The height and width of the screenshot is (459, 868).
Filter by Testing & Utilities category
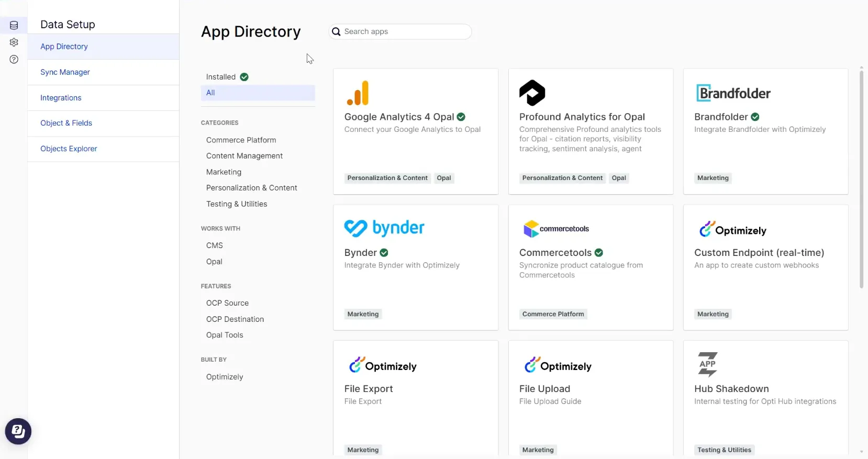[x=237, y=204]
